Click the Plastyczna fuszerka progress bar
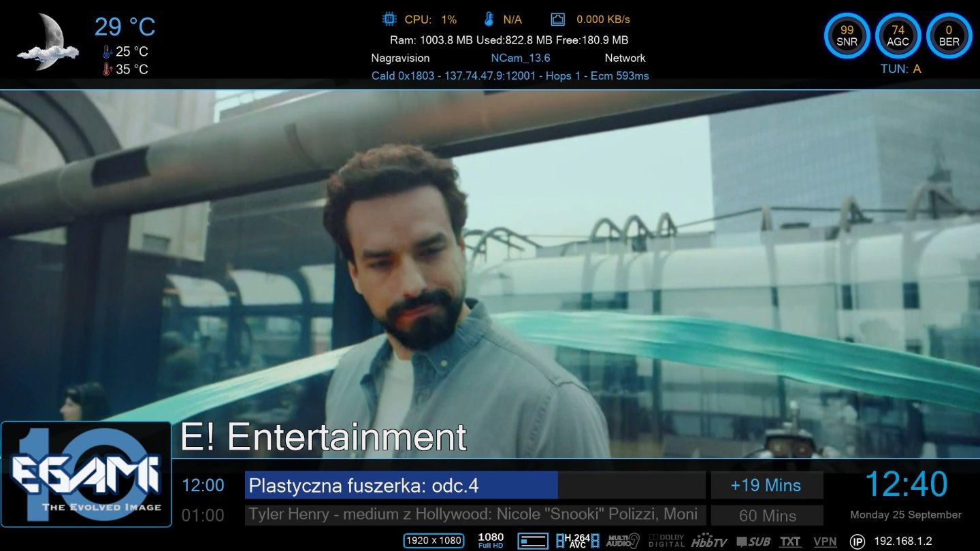Screen dimensions: 980x551 click(x=474, y=486)
